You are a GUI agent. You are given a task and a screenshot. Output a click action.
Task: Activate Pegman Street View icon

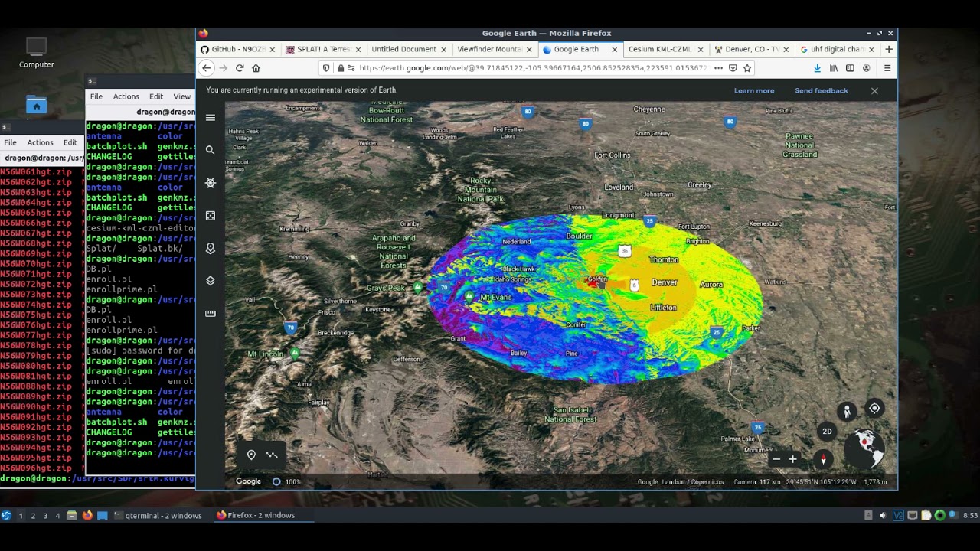pyautogui.click(x=847, y=412)
